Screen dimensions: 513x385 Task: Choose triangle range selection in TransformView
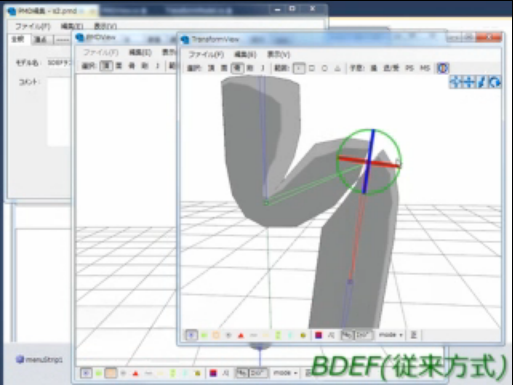337,68
